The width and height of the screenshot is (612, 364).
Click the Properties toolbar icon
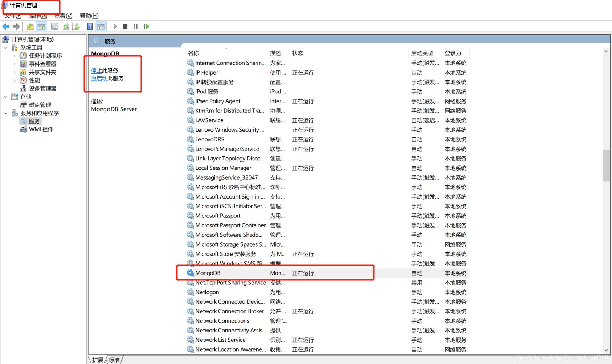pos(55,27)
